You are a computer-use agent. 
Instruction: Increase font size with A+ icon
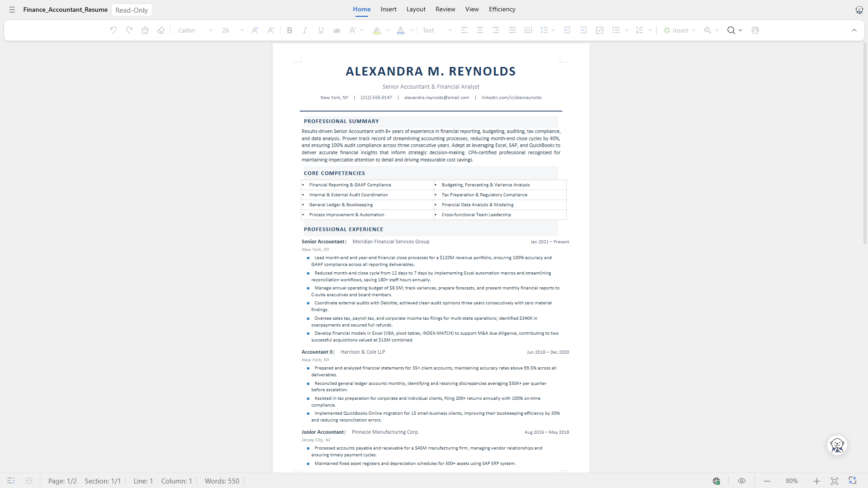(255, 30)
